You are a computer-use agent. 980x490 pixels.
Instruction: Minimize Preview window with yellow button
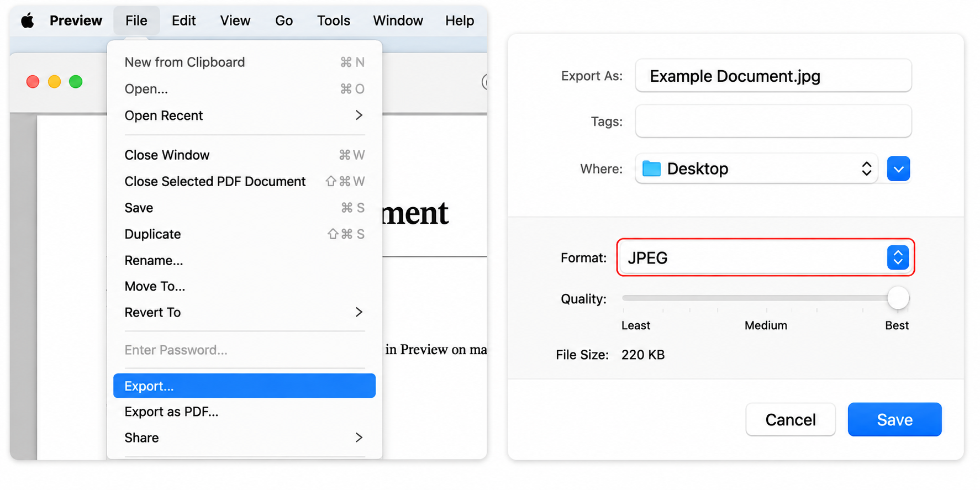[x=54, y=82]
